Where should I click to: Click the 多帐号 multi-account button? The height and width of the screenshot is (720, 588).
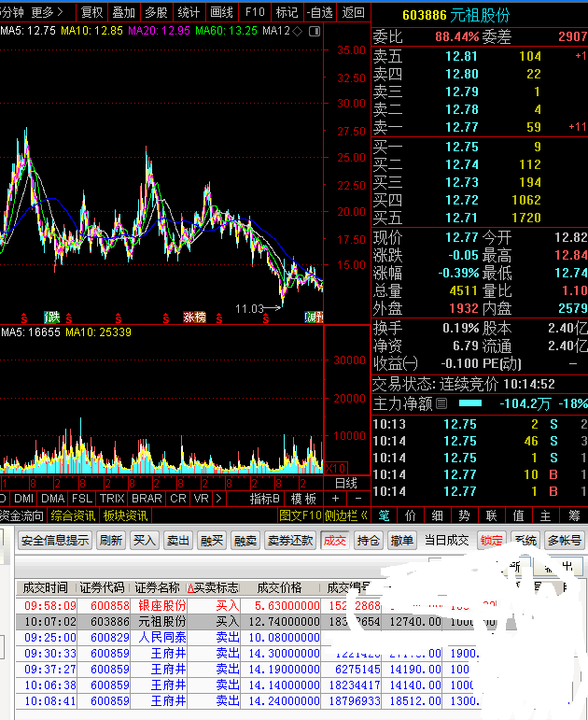(x=564, y=541)
